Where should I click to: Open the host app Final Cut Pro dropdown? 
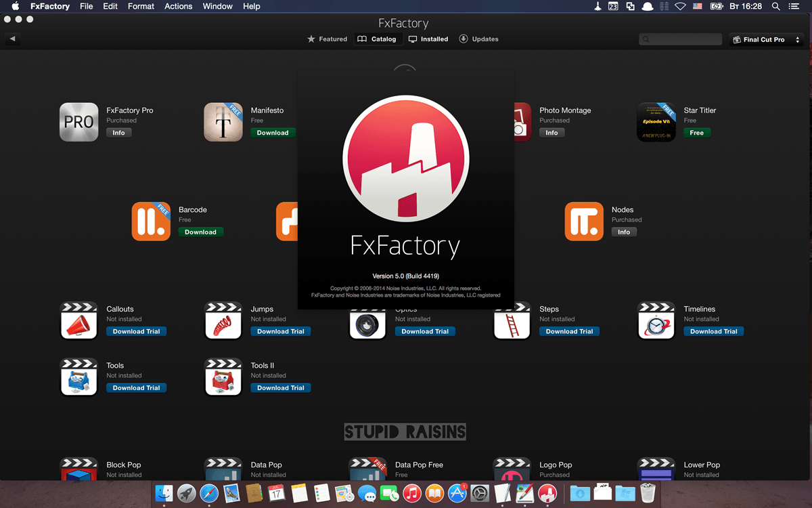pos(767,39)
